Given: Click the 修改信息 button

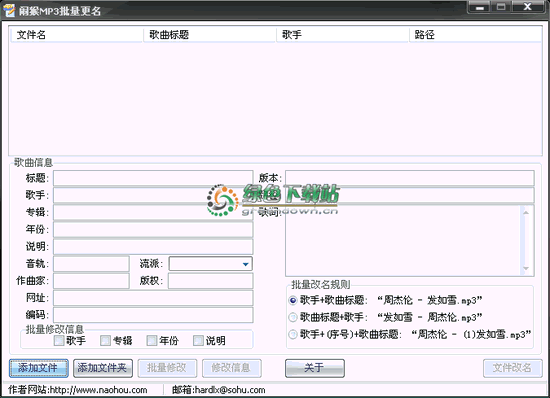Looking at the screenshot, I should 232,368.
